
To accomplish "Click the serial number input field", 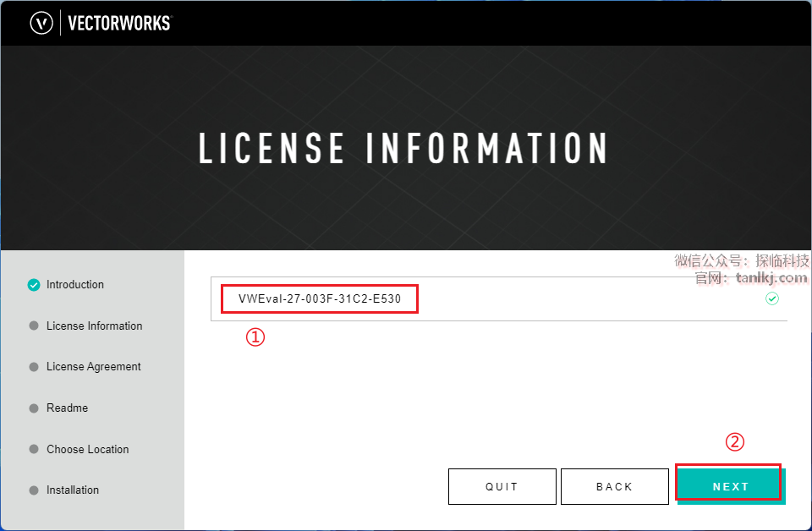I will pyautogui.click(x=499, y=298).
